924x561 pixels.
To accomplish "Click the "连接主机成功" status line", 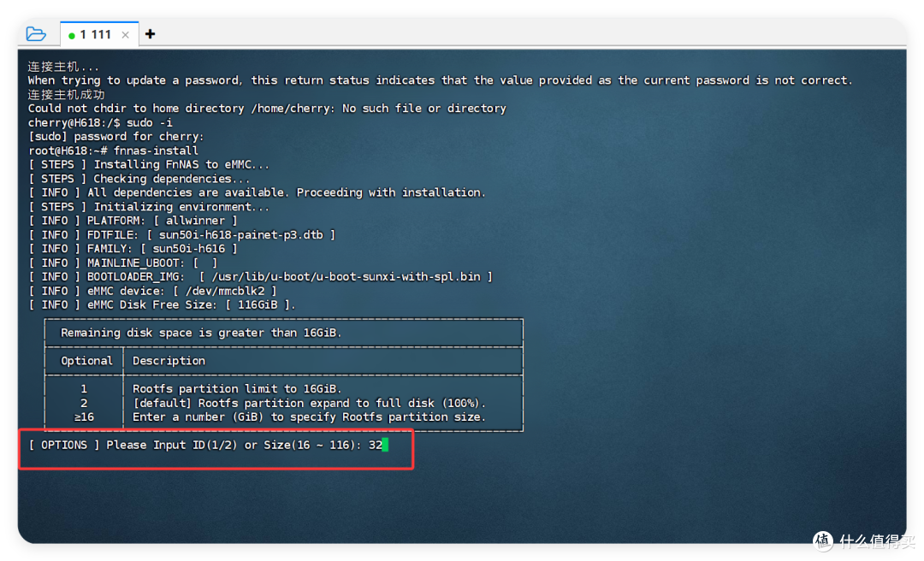I will coord(67,94).
